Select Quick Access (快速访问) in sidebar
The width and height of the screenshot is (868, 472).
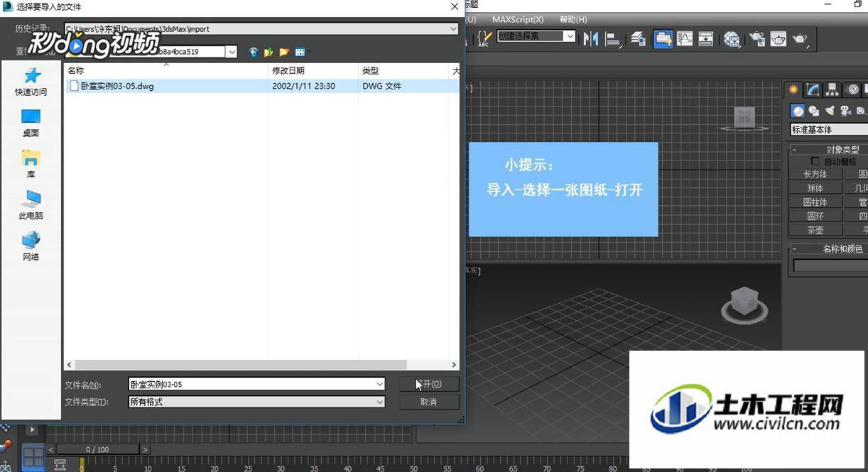point(31,82)
